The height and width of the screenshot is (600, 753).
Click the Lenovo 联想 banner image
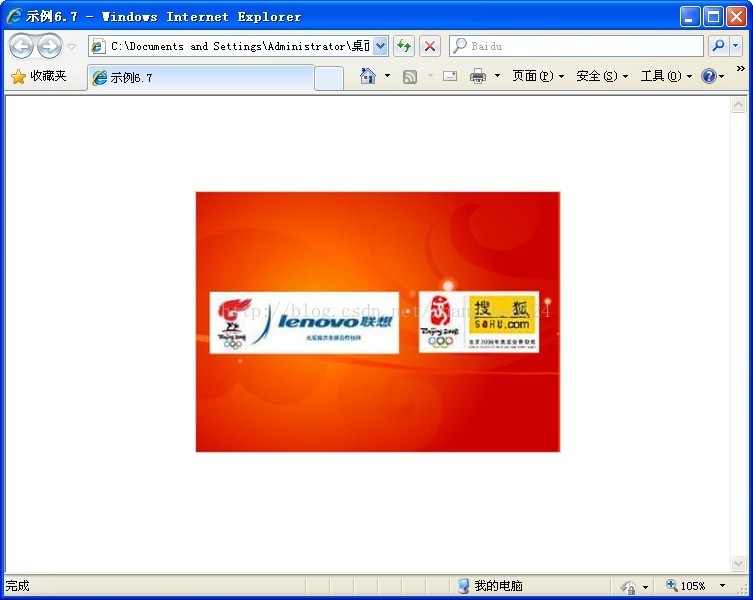[x=304, y=322]
